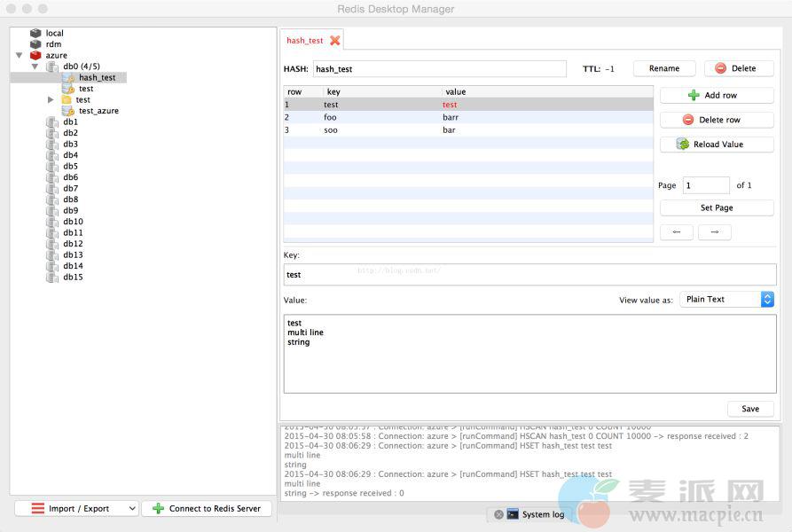This screenshot has height=532, width=792.
Task: Click the red azure connection icon
Action: tap(35, 55)
